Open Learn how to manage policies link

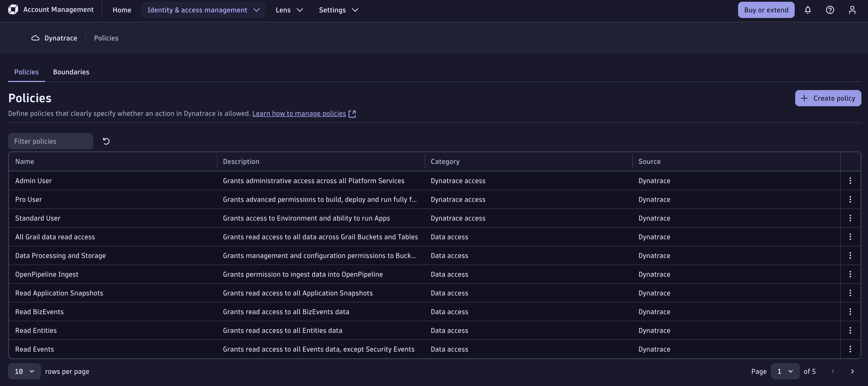tap(299, 114)
